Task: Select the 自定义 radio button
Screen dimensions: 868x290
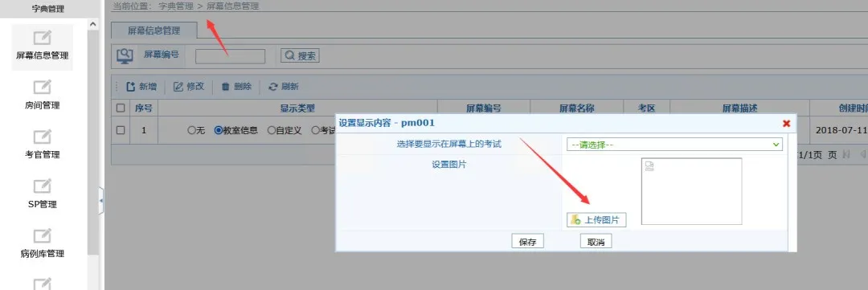Action: click(x=272, y=131)
